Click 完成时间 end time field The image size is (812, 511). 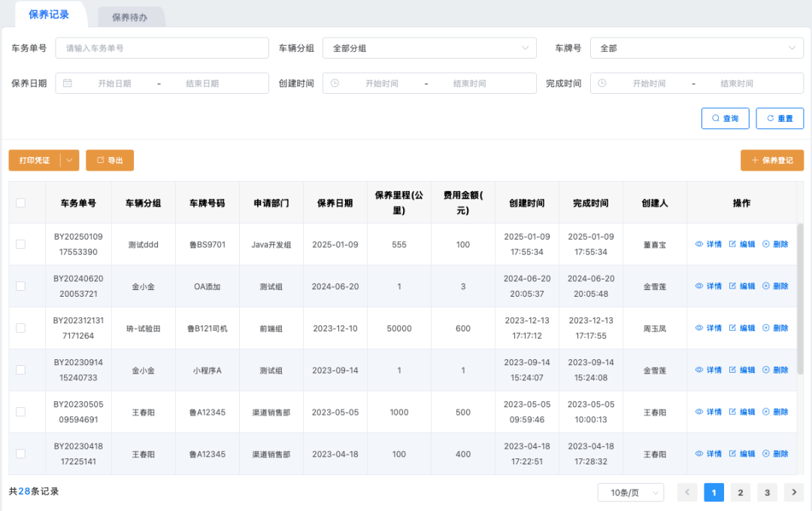[737, 83]
